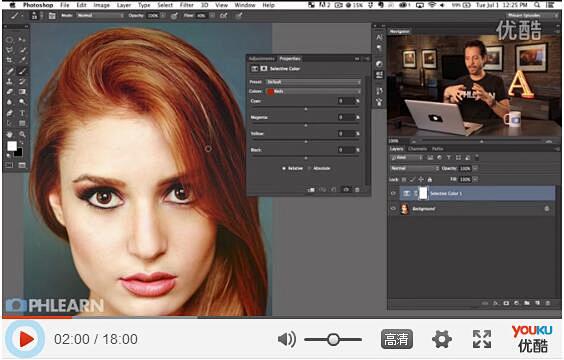564x360 pixels.
Task: Click clip-to-layer icon in Properties panel
Action: (311, 190)
